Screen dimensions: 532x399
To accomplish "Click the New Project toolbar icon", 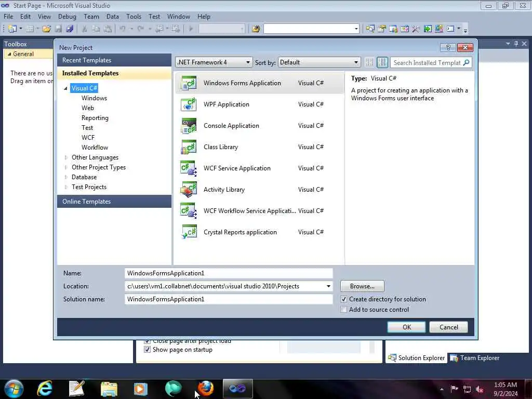I will pyautogui.click(x=12, y=29).
